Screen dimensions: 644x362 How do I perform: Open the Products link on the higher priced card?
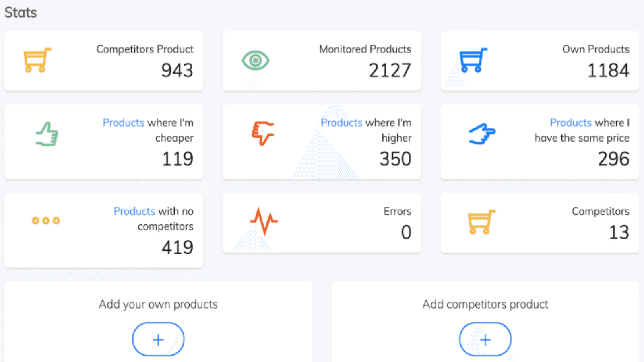[x=341, y=123]
